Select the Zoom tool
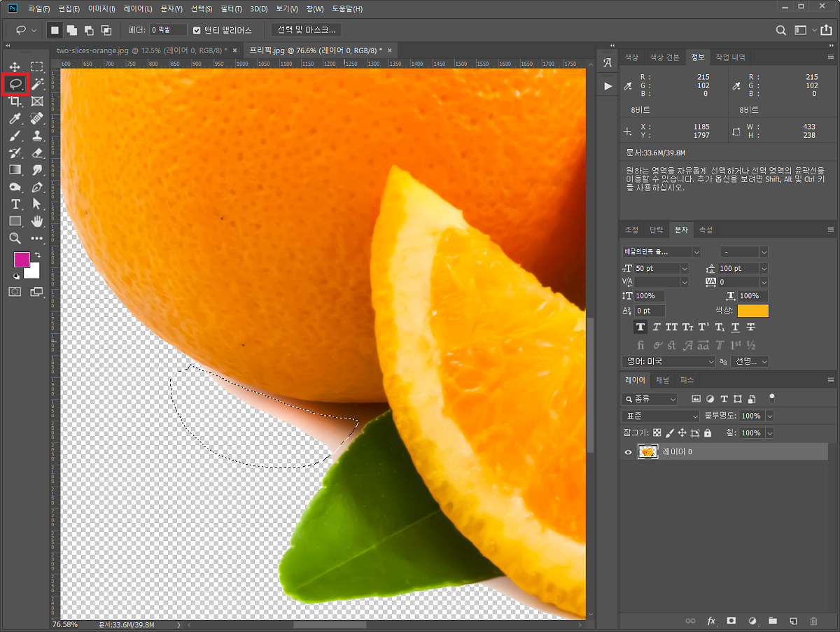The width and height of the screenshot is (840, 632). point(15,239)
